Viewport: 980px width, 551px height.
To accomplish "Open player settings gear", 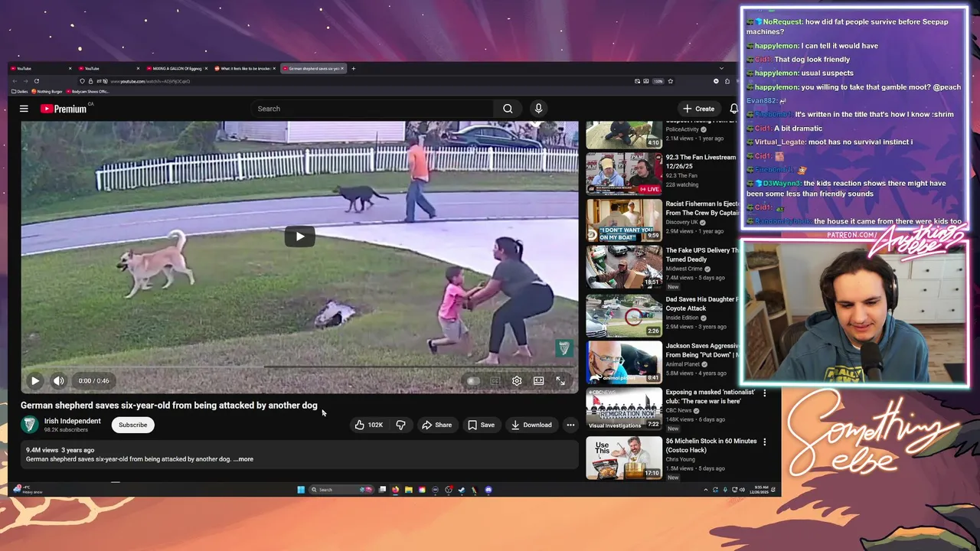I will point(517,380).
